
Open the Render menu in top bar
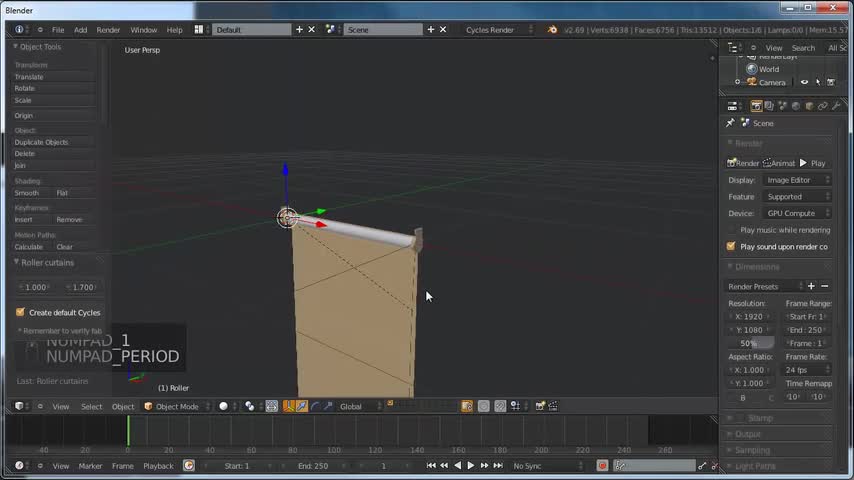(108, 30)
